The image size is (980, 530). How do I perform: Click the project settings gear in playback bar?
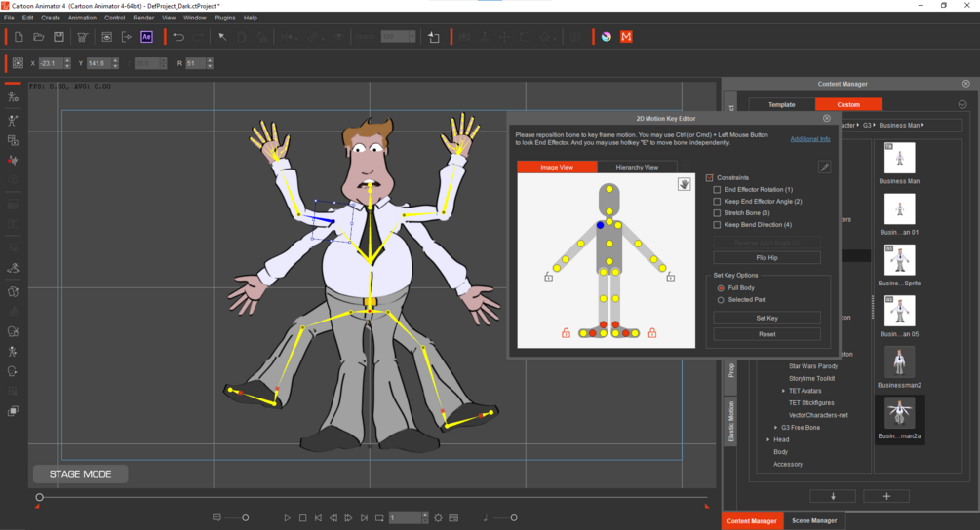[438, 518]
